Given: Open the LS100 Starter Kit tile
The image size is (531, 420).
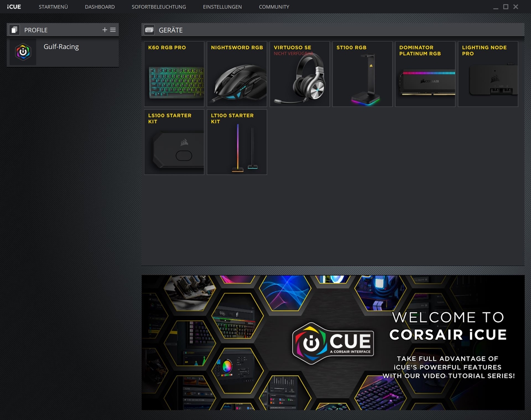Looking at the screenshot, I should point(174,142).
